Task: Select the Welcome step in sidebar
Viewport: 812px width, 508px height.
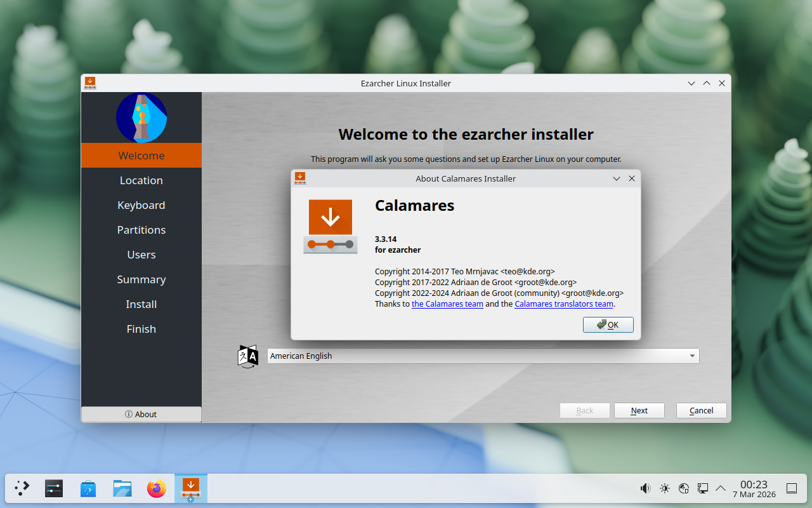Action: pos(141,156)
